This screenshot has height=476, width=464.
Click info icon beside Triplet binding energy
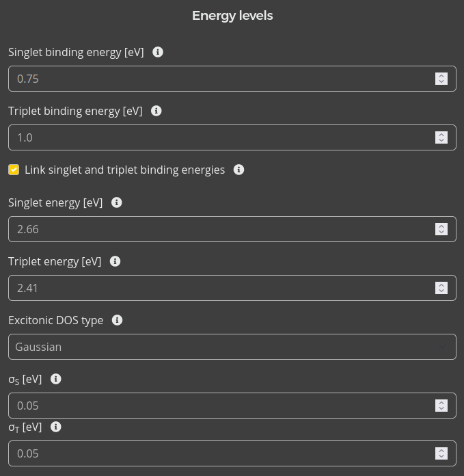[156, 111]
